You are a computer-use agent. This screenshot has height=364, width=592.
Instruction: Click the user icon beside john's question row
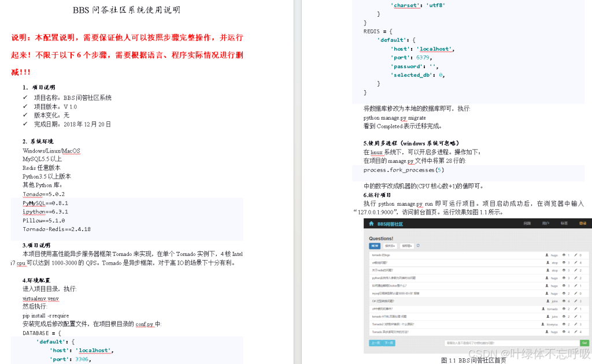coord(549,301)
